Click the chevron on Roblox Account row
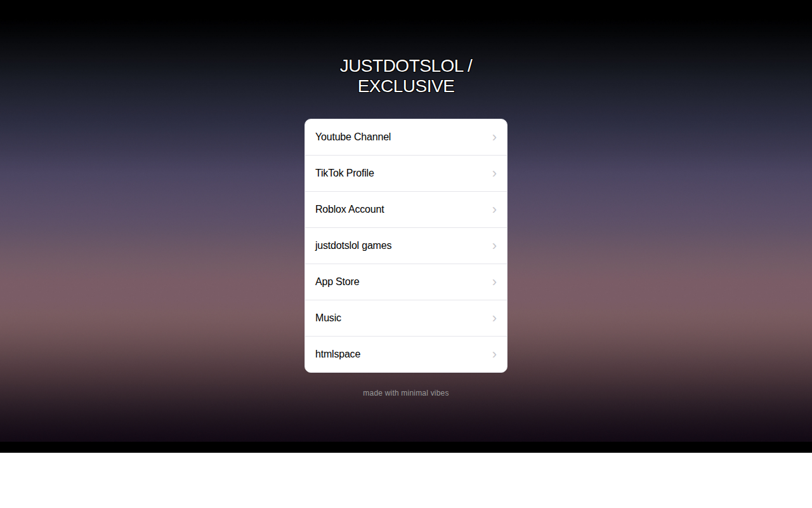 (x=494, y=210)
